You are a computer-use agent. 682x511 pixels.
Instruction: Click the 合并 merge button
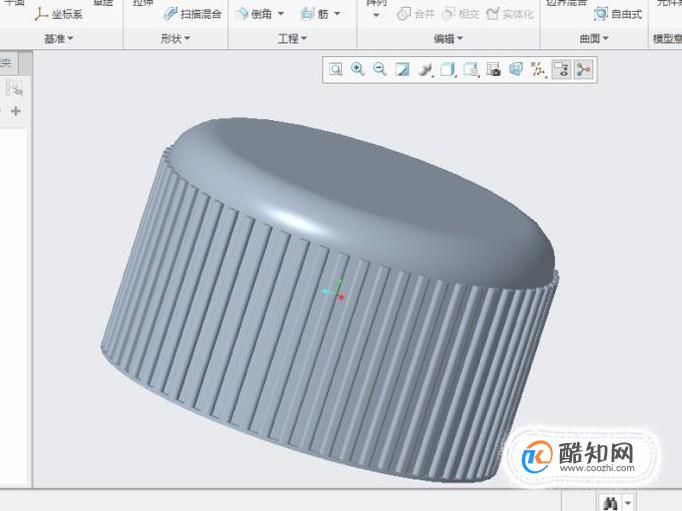(x=416, y=14)
